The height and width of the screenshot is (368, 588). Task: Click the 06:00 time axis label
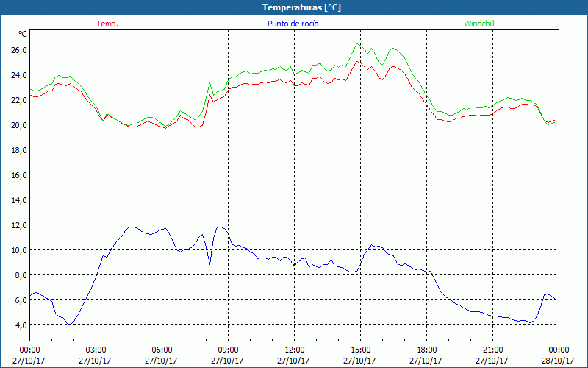click(x=162, y=350)
